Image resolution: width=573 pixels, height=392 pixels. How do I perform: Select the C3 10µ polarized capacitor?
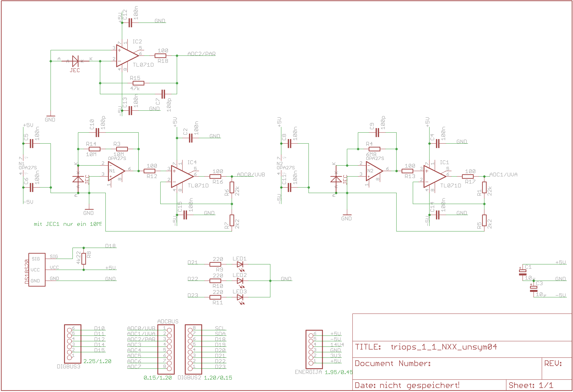533,289
